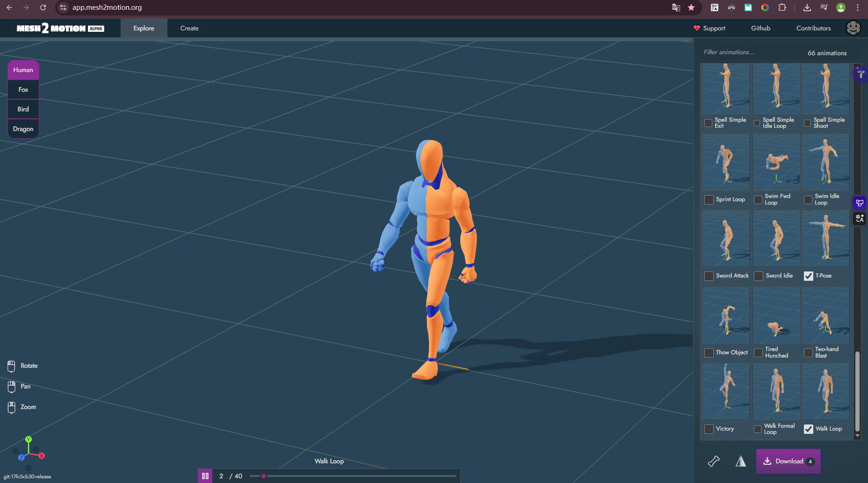Open the browser extensions puzzle icon
This screenshot has width=868, height=483.
pyautogui.click(x=782, y=7)
